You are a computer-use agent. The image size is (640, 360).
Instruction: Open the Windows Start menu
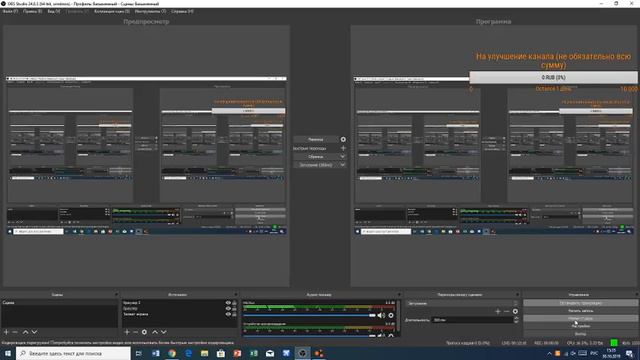[x=8, y=353]
